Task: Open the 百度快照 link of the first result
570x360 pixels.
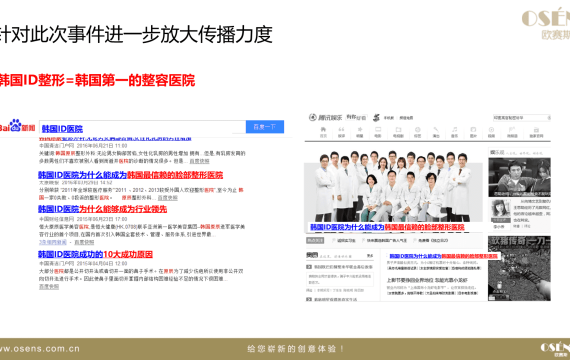Action: tap(199, 161)
